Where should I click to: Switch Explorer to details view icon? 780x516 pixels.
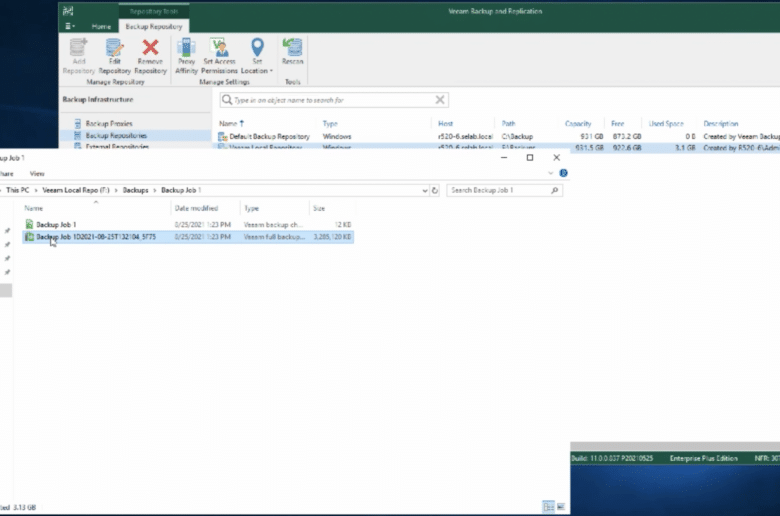(x=548, y=507)
